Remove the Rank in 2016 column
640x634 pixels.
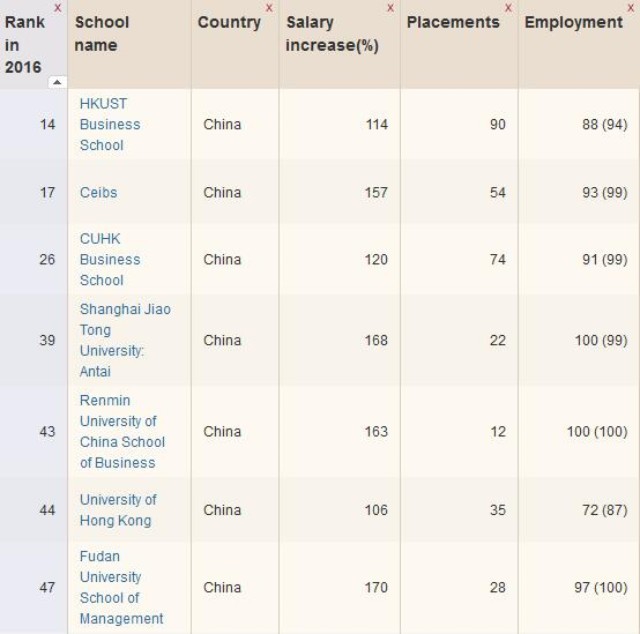pos(58,8)
